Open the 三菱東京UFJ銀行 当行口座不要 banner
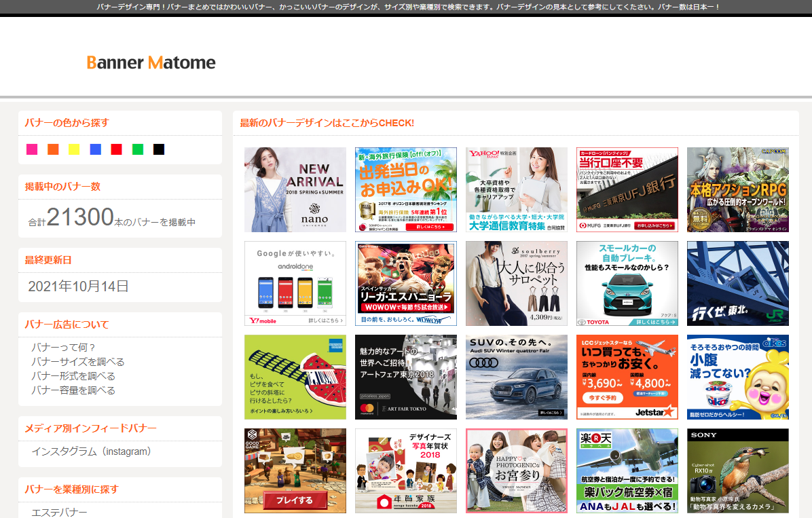The height and width of the screenshot is (518, 812). point(627,189)
